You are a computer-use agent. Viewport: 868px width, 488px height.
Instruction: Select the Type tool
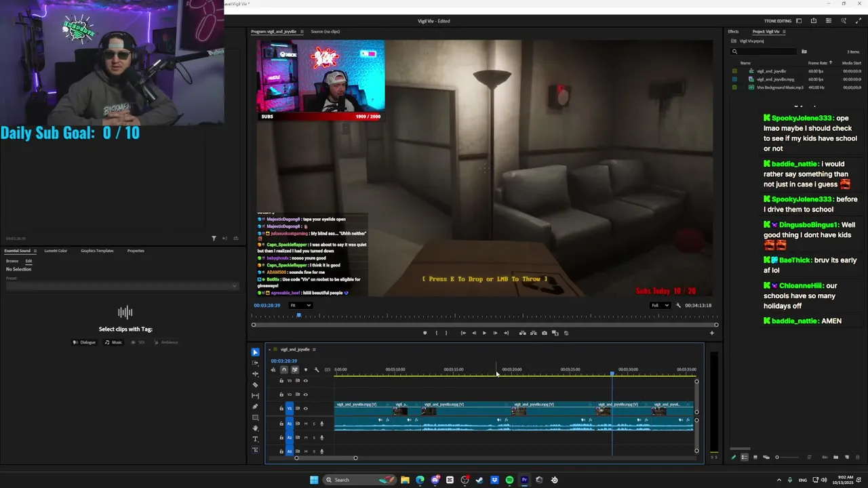click(x=255, y=439)
